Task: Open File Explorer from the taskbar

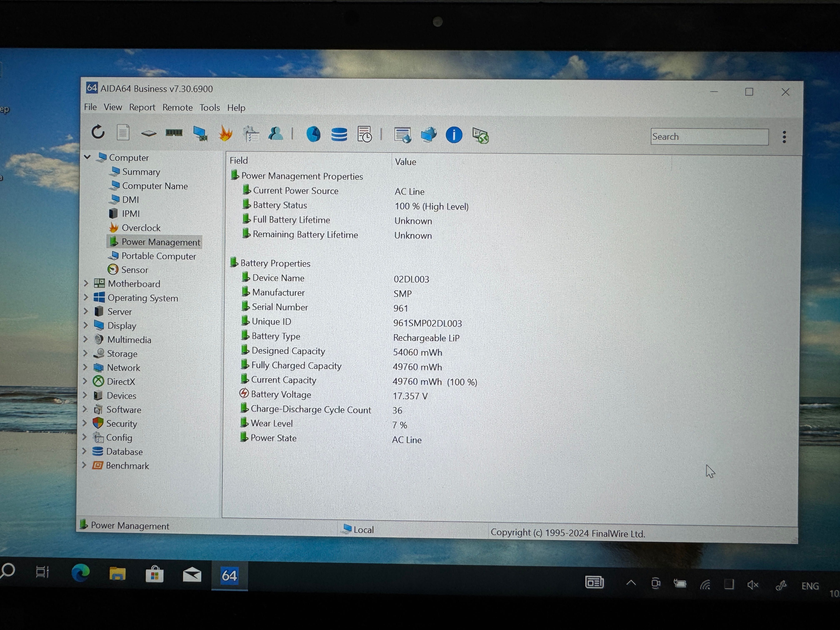Action: tap(117, 573)
